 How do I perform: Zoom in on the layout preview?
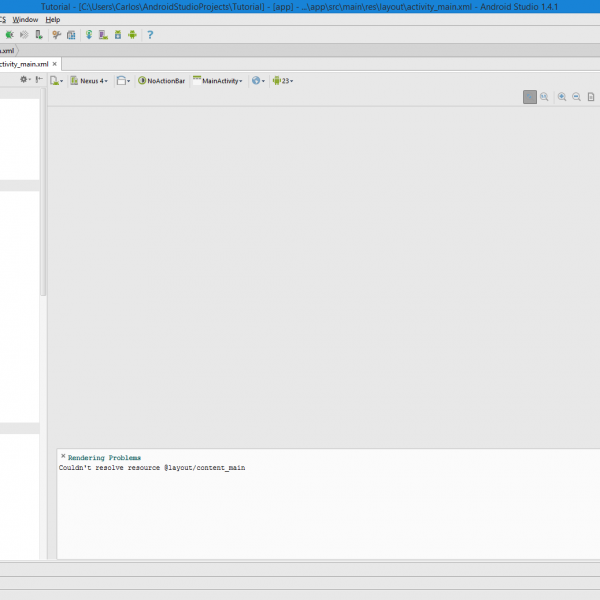pos(562,97)
